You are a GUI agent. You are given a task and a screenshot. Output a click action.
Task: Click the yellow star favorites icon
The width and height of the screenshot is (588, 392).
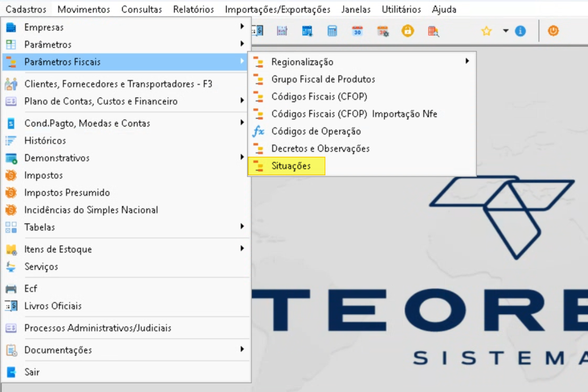click(x=486, y=31)
